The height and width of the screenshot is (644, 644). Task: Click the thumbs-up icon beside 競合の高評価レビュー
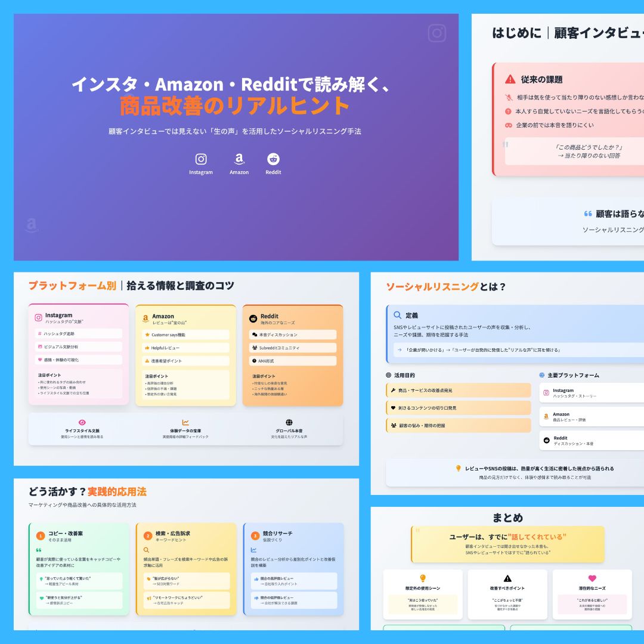(x=256, y=579)
